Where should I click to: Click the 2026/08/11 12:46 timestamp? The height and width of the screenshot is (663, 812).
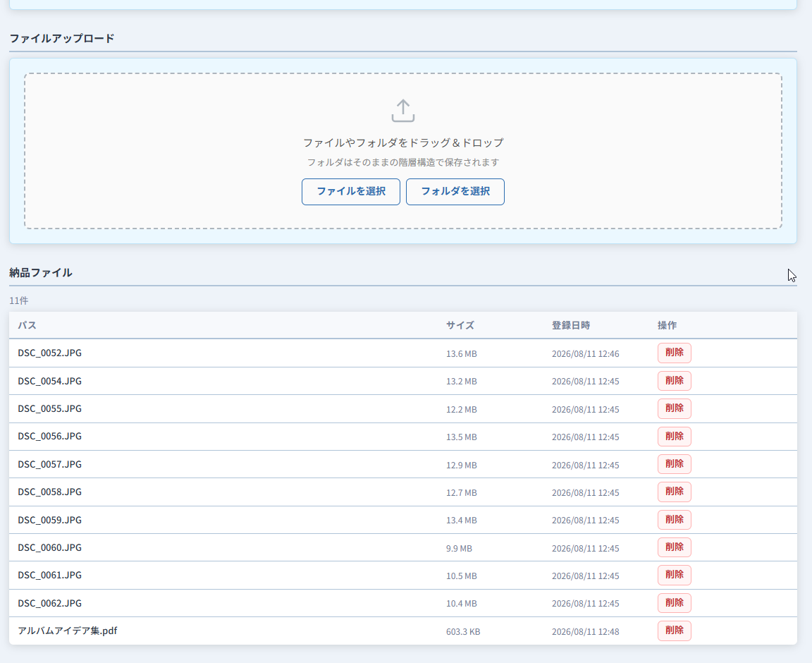tap(585, 354)
